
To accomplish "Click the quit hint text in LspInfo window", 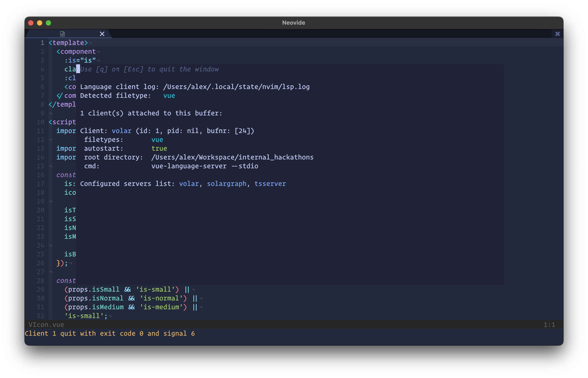I will pos(149,69).
